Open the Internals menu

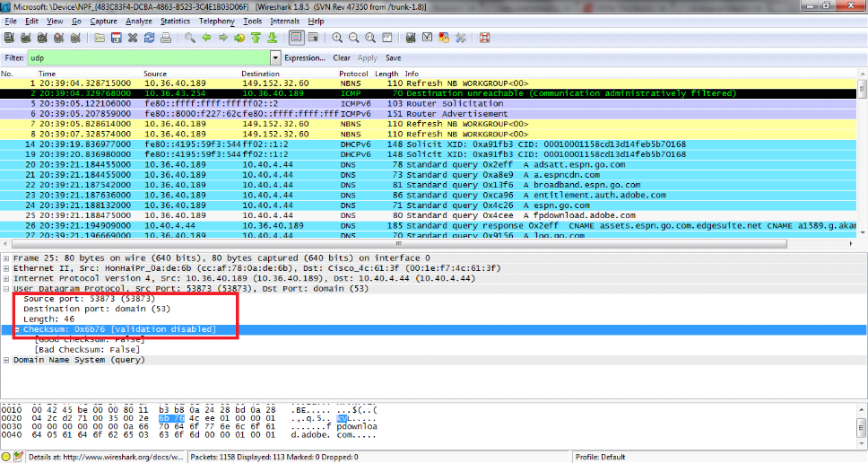click(x=284, y=21)
